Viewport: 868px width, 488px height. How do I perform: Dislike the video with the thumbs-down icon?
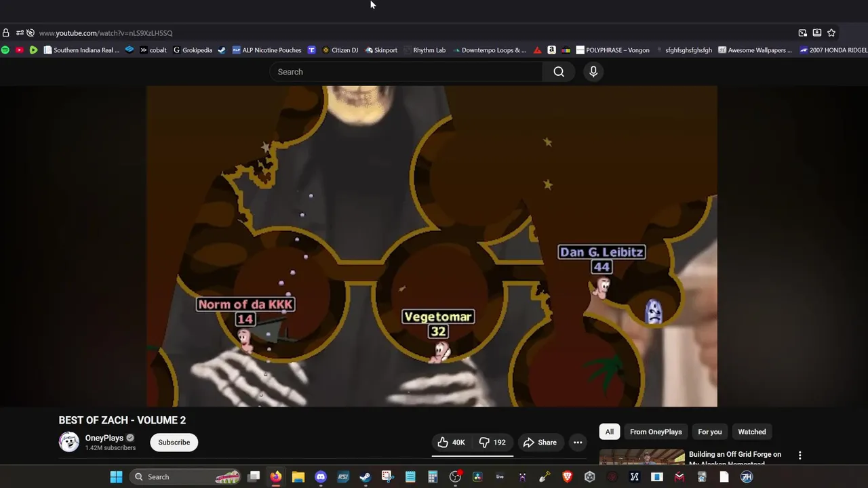493,443
